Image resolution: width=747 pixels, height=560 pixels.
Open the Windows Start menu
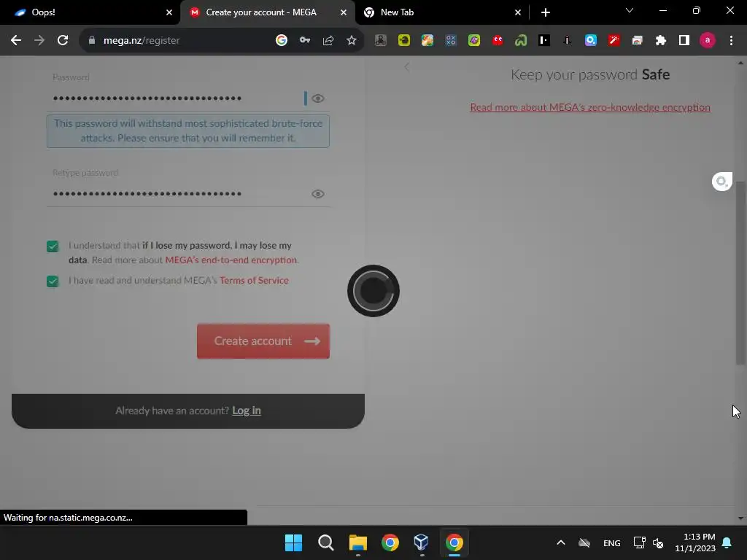293,542
